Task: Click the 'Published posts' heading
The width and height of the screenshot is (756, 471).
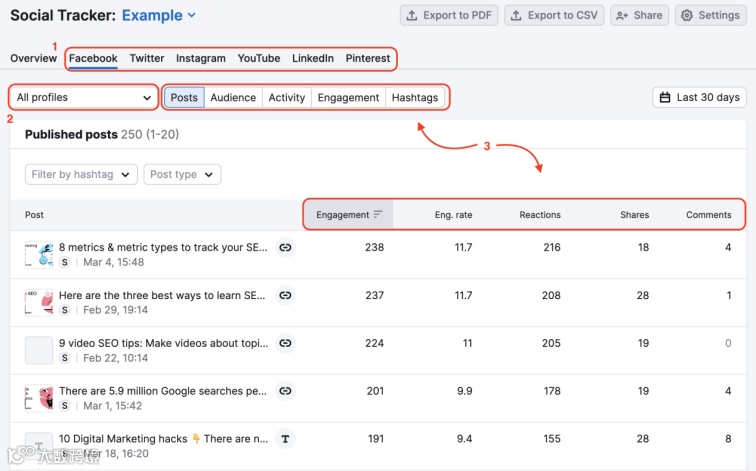Action: click(71, 134)
